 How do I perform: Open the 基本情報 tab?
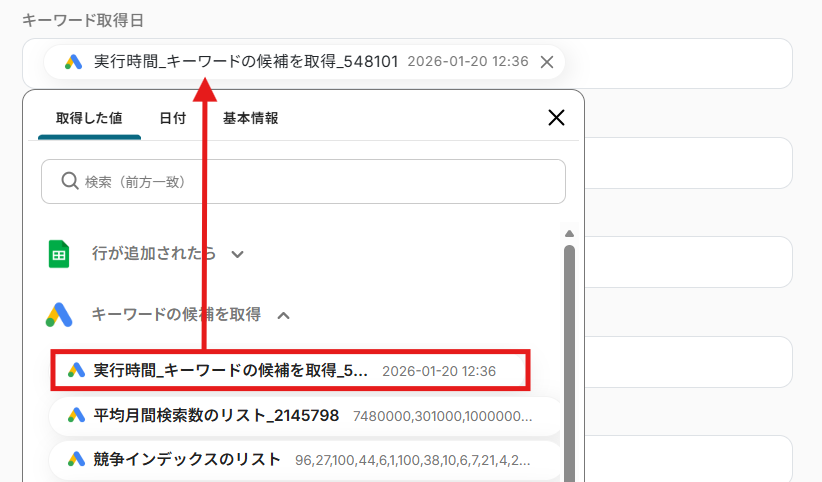[x=251, y=118]
